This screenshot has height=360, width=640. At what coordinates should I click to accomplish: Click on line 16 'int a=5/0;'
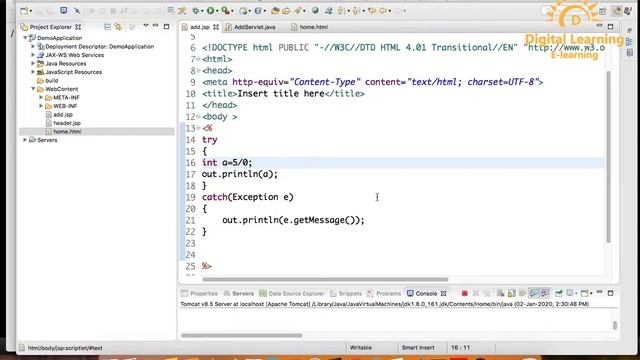(x=227, y=162)
